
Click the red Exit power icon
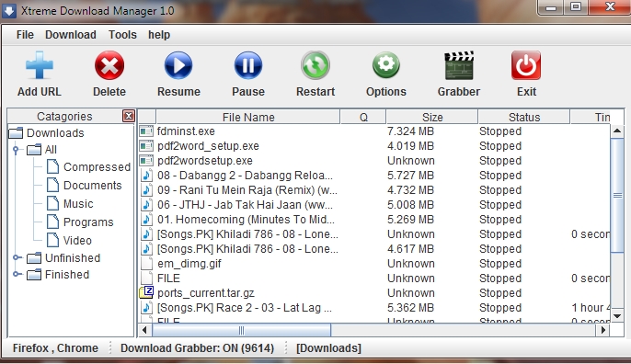point(526,65)
